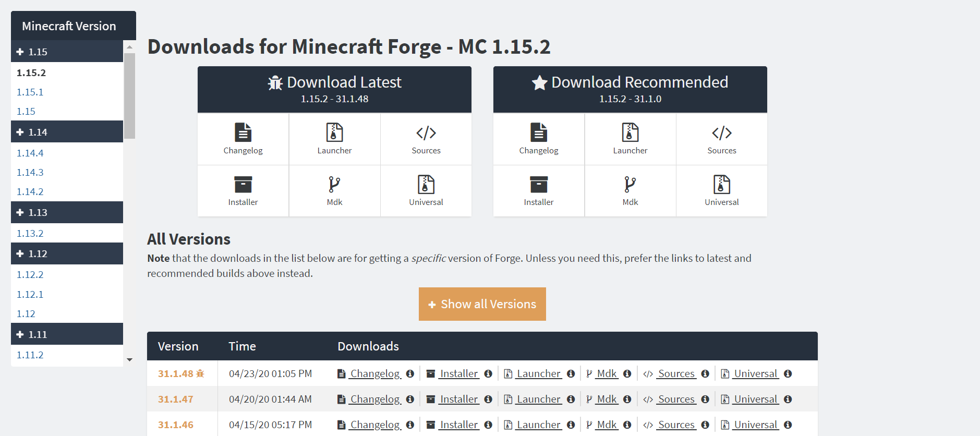980x436 pixels.
Task: Select Minecraft version 1.14.4
Action: pos(30,153)
